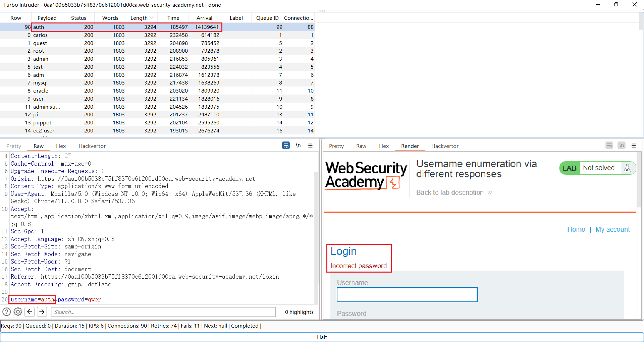Select the response Render tab
Image resolution: width=644 pixels, height=342 pixels.
[x=410, y=146]
